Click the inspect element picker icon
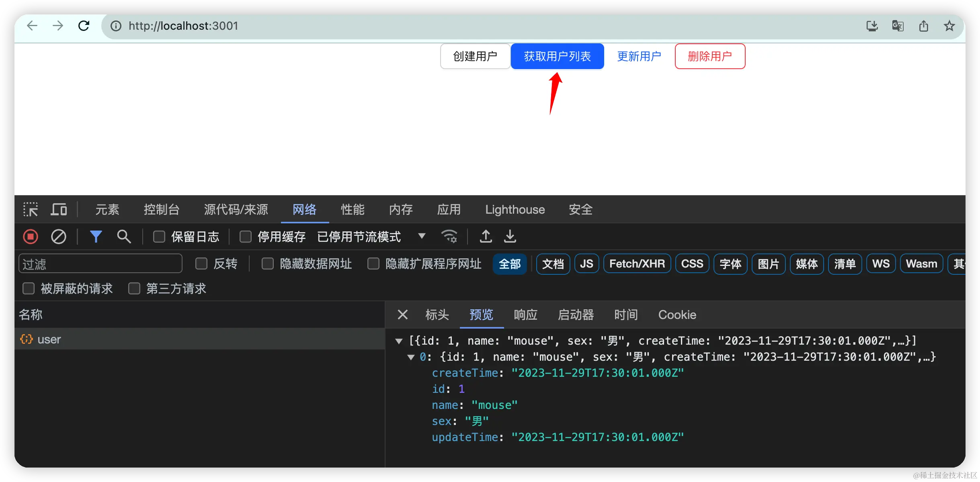Image resolution: width=980 pixels, height=482 pixels. (x=31, y=209)
